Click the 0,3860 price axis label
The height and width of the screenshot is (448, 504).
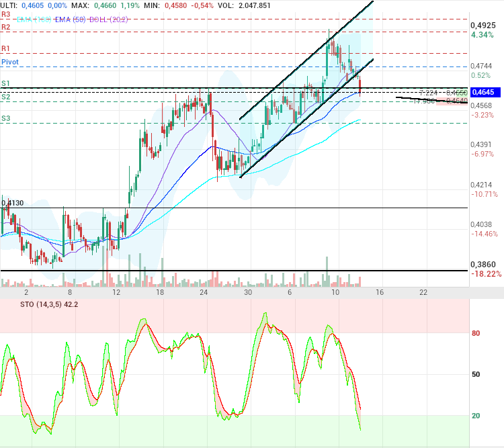483,265
